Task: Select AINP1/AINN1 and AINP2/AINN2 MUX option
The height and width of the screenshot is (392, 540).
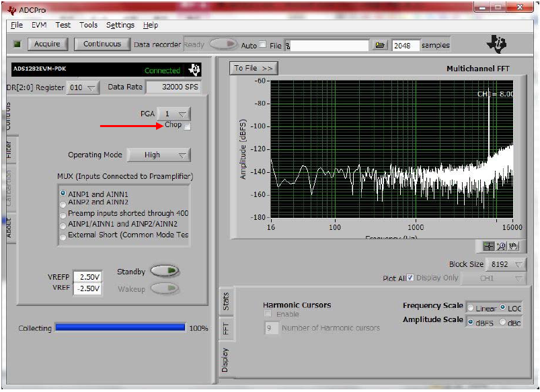Action: (63, 226)
